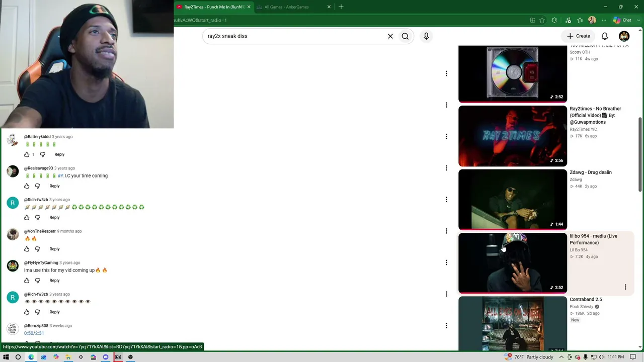Open the Ray2Times YIC channel link

[x=583, y=130]
